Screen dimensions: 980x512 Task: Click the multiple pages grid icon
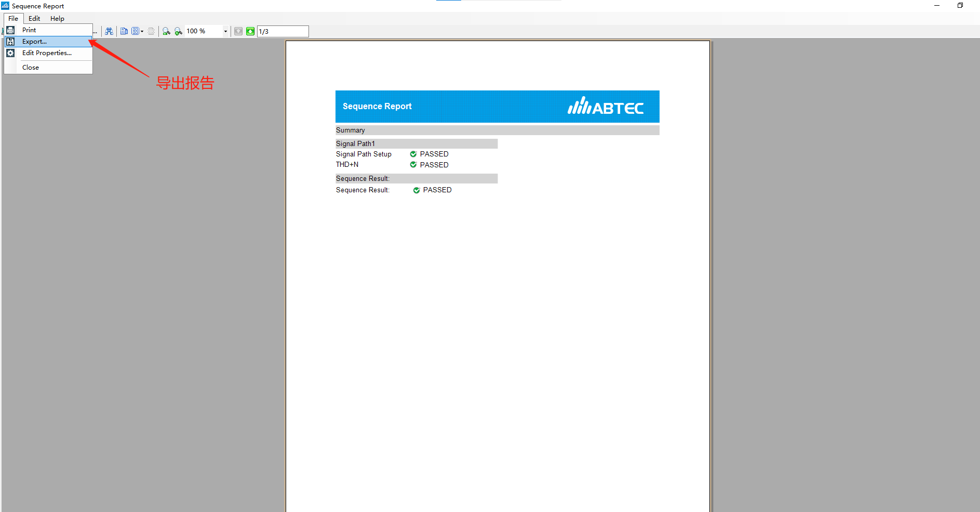(135, 31)
